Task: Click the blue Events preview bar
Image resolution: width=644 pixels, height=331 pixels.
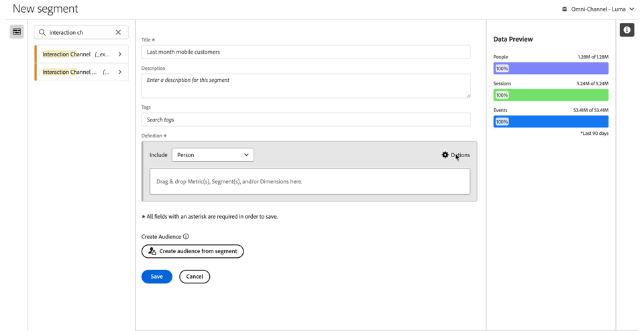Action: (x=551, y=122)
